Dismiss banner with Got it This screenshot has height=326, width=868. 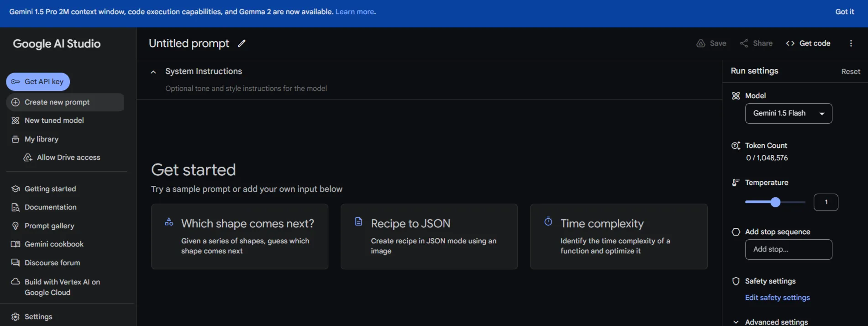pos(844,12)
